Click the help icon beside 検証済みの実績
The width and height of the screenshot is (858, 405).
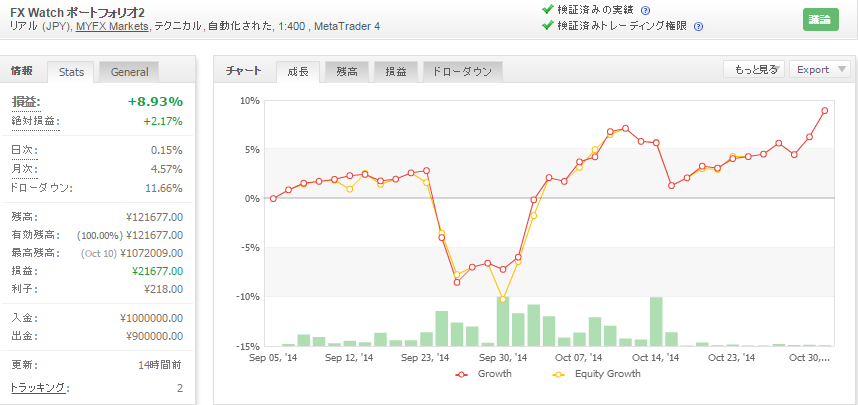click(645, 10)
